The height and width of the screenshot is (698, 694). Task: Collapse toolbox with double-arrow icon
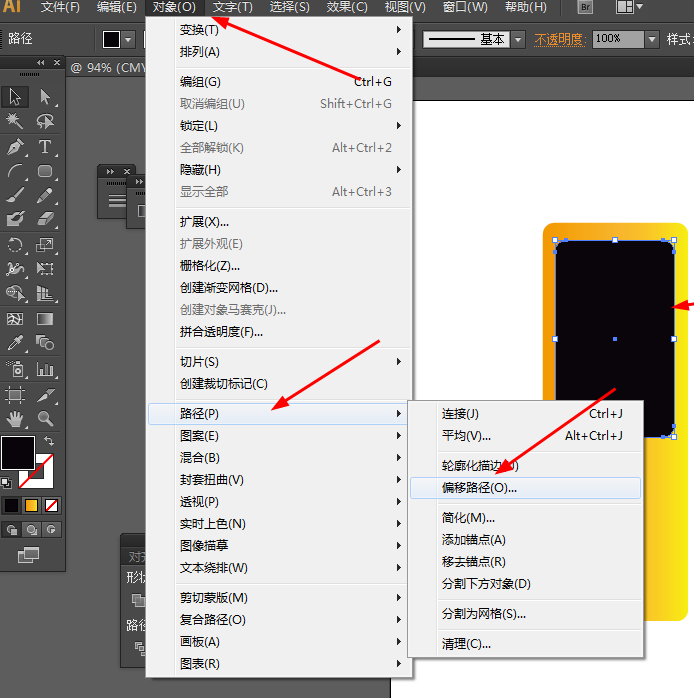(41, 62)
